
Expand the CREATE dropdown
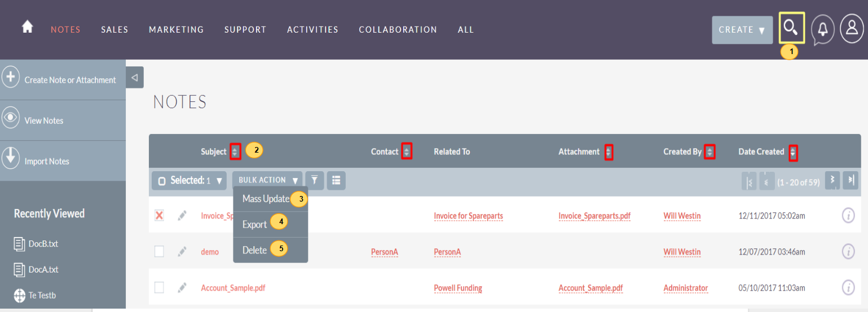[742, 30]
